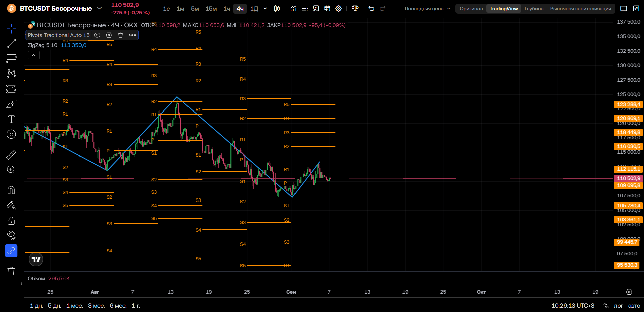Toggle percentage scale mode
644x312 pixels.
[606, 306]
